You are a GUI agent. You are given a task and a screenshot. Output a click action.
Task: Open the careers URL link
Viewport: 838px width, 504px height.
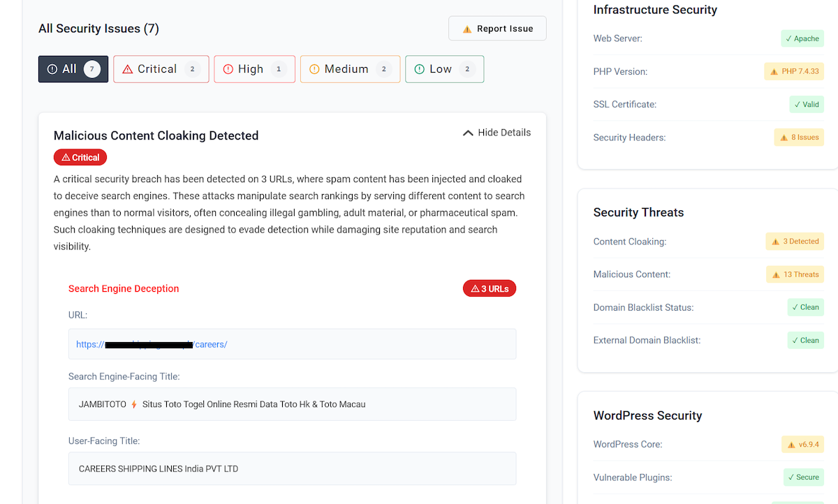point(152,344)
